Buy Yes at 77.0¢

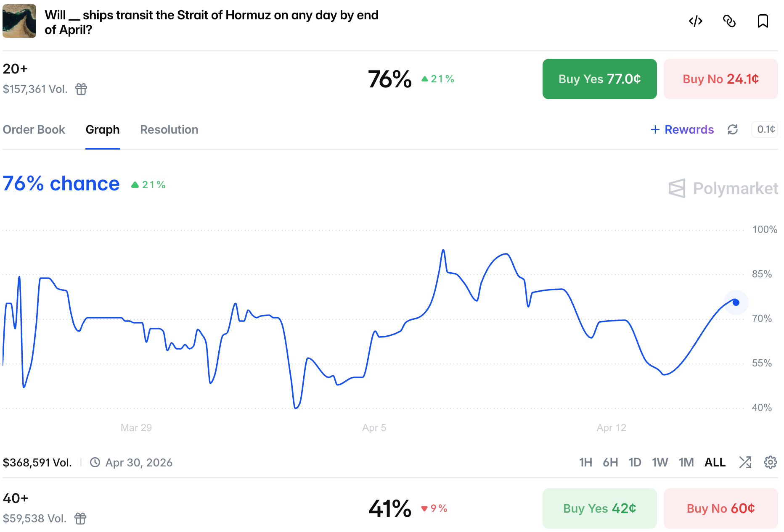point(599,79)
